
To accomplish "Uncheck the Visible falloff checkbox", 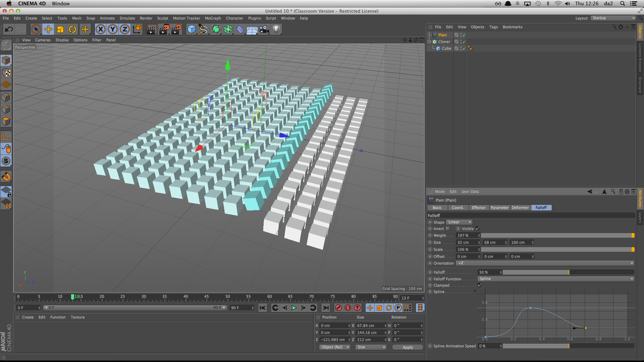I will [477, 229].
